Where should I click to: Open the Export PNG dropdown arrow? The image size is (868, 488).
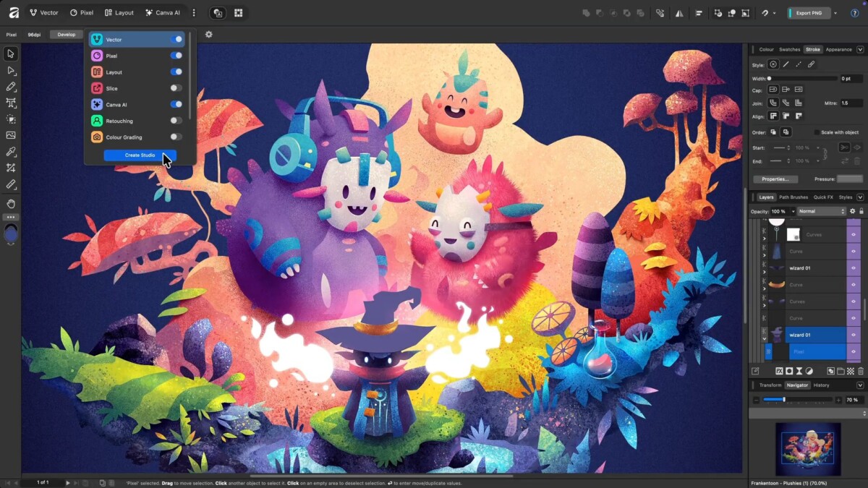(835, 13)
